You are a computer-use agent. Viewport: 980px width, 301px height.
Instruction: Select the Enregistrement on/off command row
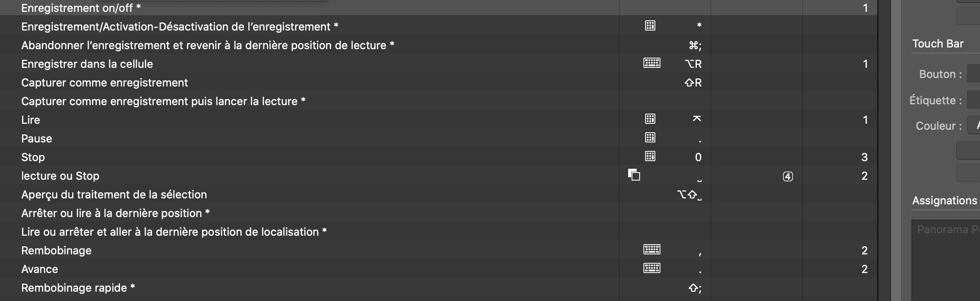coord(81,8)
